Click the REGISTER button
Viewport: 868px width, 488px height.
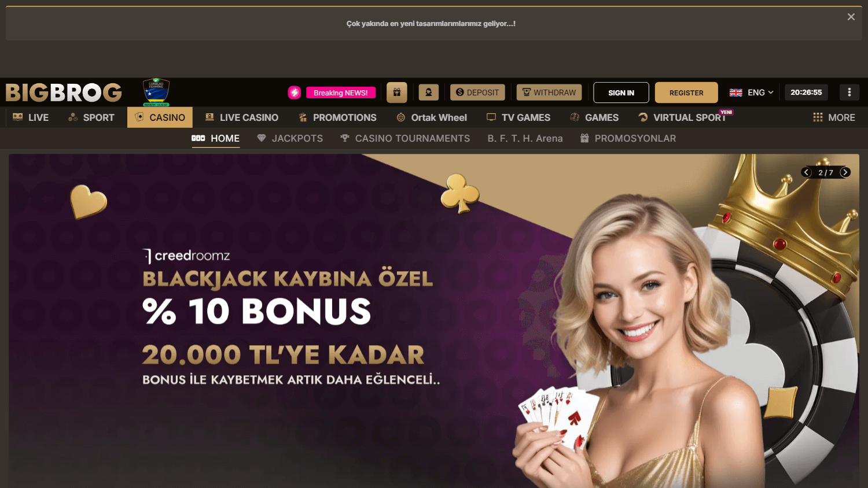(686, 93)
